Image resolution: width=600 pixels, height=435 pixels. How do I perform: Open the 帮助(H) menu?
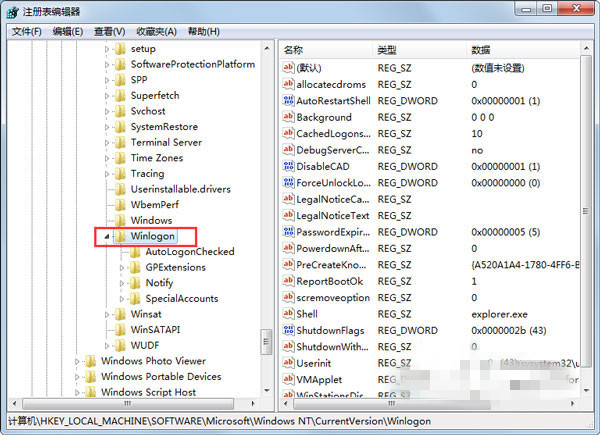tap(204, 31)
